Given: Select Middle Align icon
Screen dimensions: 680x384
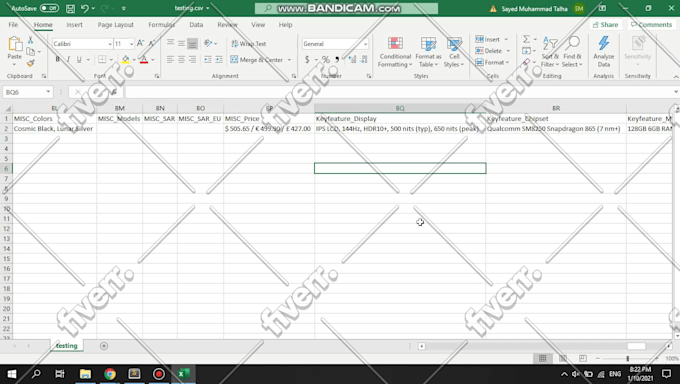Looking at the screenshot, I should [x=181, y=43].
